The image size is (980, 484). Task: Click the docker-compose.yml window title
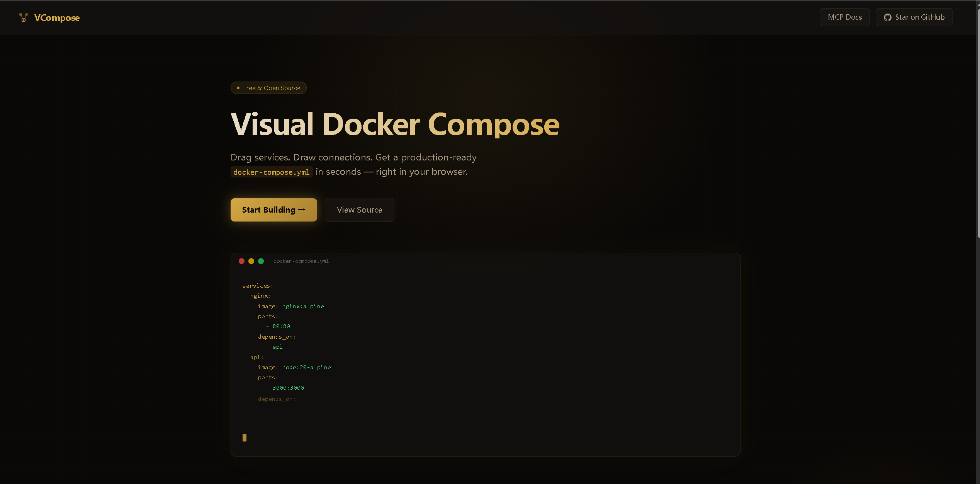[x=301, y=261]
